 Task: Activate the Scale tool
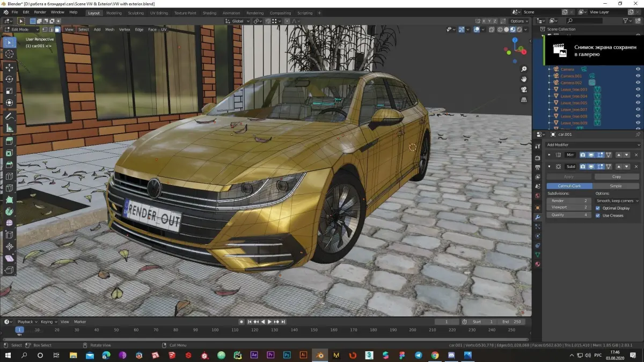click(9, 91)
